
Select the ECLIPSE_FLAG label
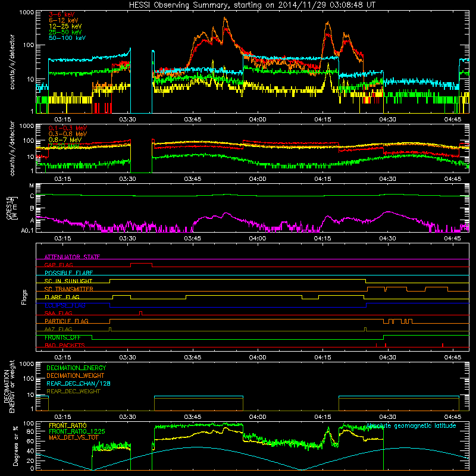coord(65,305)
